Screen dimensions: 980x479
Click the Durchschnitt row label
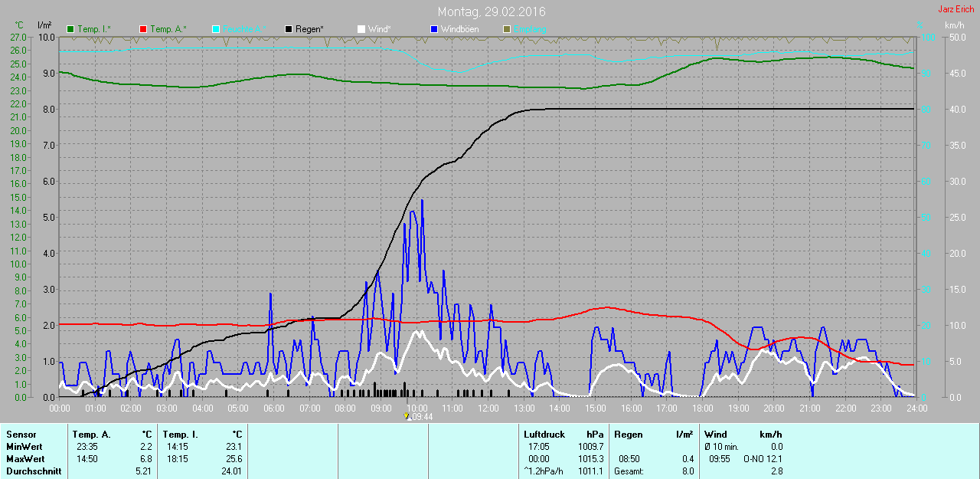coord(34,471)
